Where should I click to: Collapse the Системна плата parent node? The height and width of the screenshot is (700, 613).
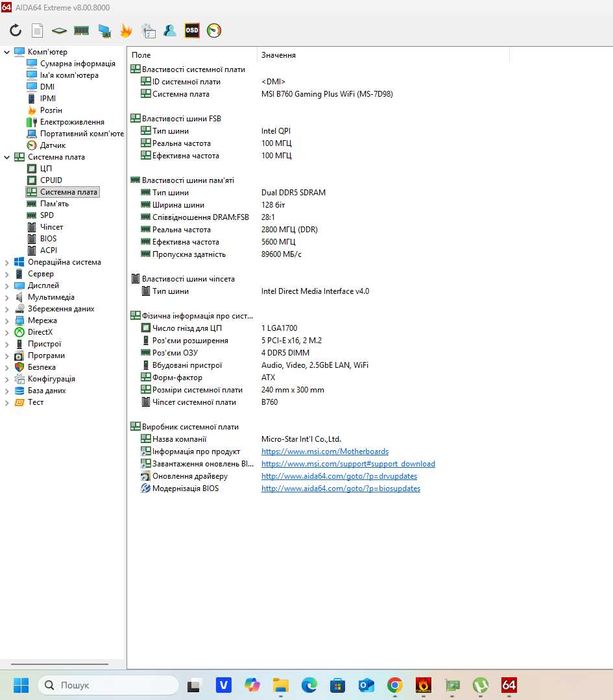[x=7, y=157]
